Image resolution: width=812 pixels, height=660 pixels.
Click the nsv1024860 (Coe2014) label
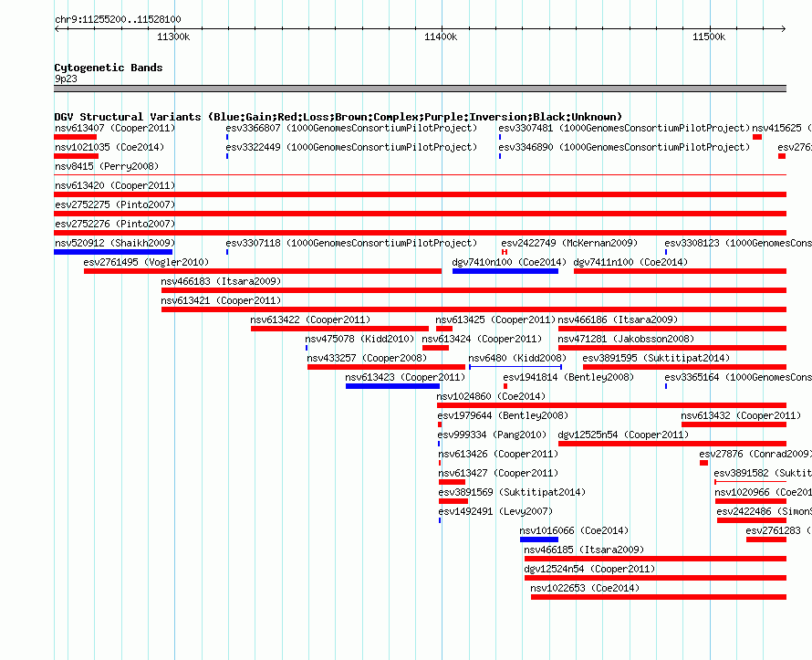[x=491, y=396]
